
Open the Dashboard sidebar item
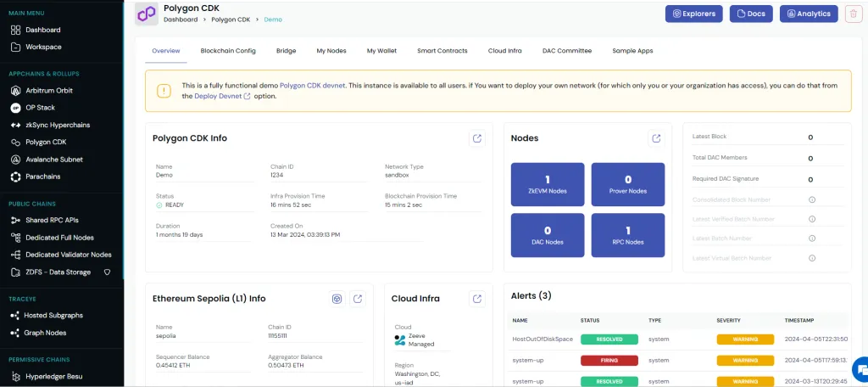click(x=36, y=30)
